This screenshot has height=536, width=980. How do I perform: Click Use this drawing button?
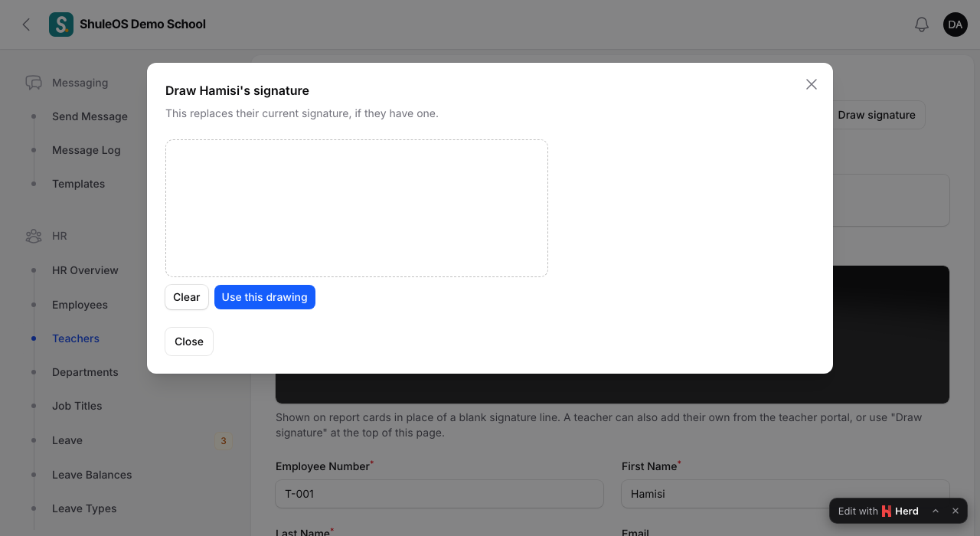(x=265, y=297)
